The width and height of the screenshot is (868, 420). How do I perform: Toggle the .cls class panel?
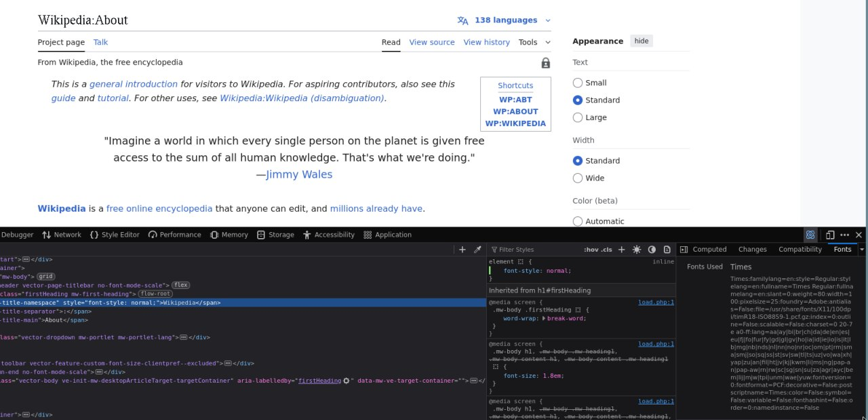(606, 250)
